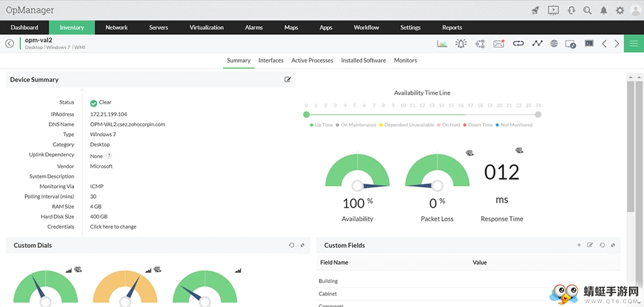This screenshot has width=644, height=307.
Task: Switch to the Monitors tab
Action: pos(405,60)
